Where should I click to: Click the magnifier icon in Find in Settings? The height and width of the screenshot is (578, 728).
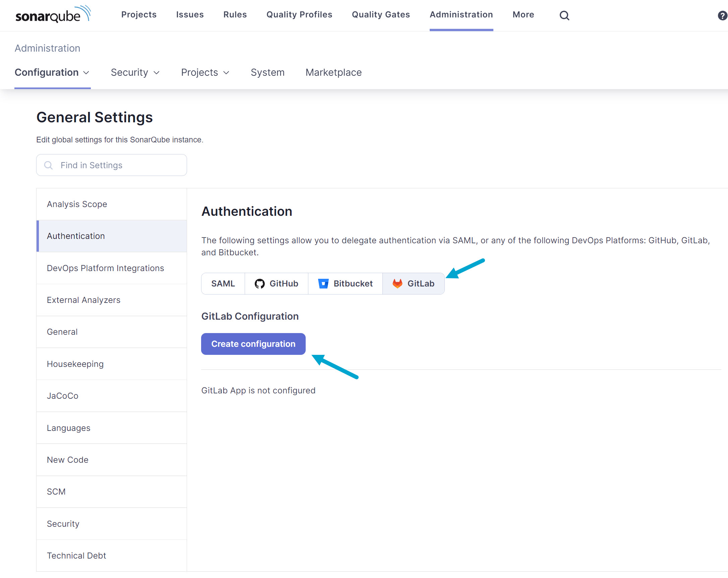point(49,165)
